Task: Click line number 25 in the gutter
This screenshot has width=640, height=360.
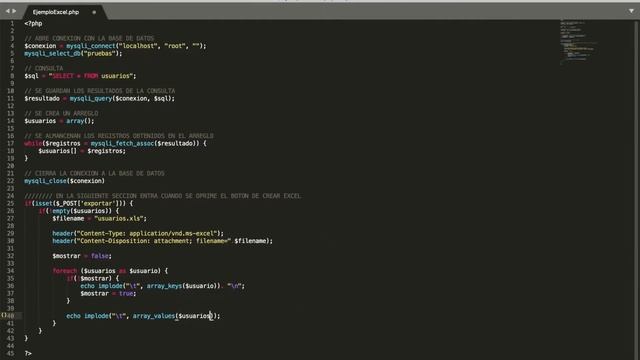Action: pos(10,203)
